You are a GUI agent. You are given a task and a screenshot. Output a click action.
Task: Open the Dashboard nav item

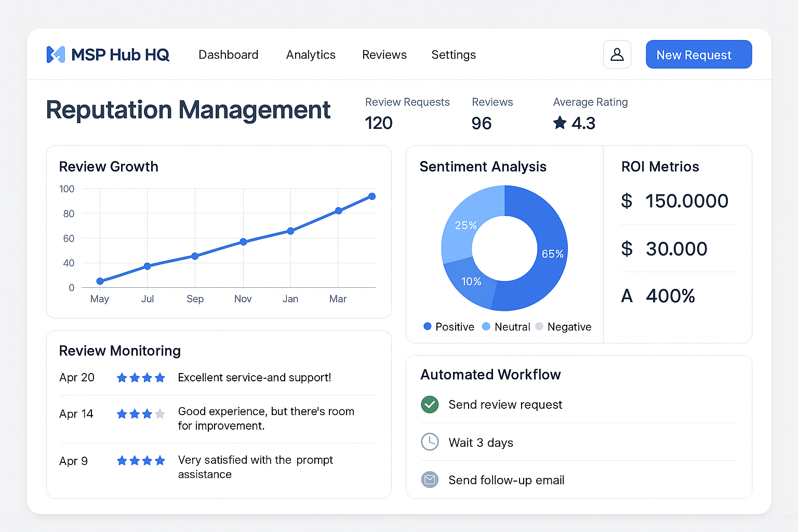point(229,55)
